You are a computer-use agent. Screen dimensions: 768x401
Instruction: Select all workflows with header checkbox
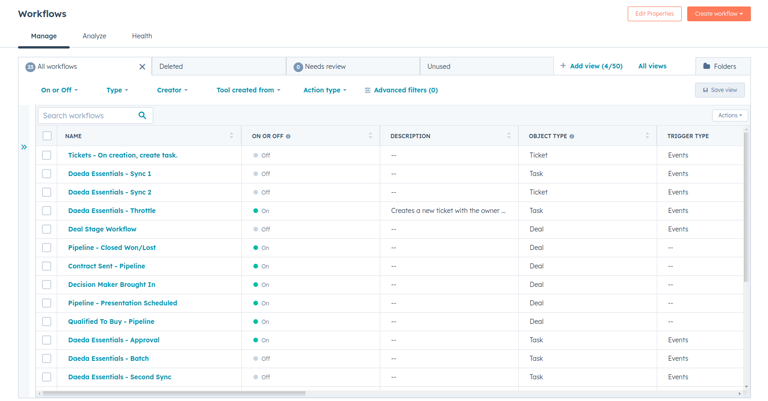click(47, 136)
